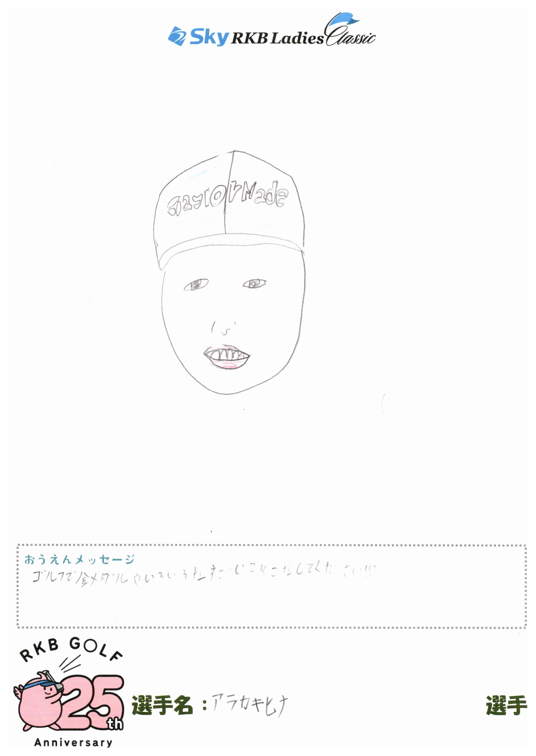536x756 pixels.
Task: Click the おうえんメッセージ heading
Action: click(x=79, y=560)
